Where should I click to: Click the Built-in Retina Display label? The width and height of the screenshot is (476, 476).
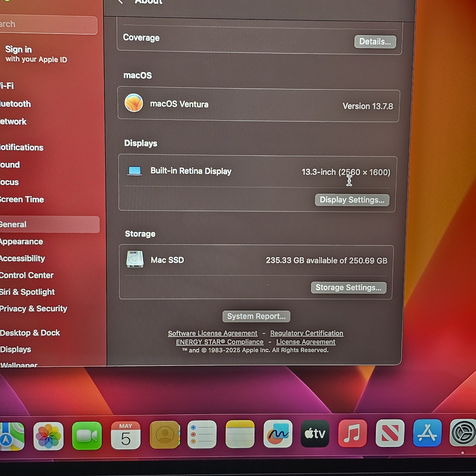tap(191, 171)
